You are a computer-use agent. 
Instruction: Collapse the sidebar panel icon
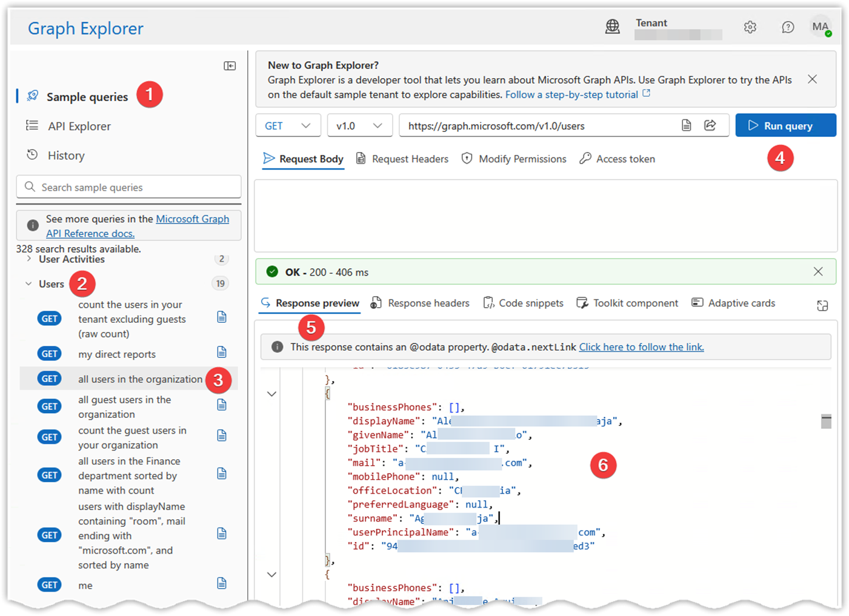click(230, 65)
